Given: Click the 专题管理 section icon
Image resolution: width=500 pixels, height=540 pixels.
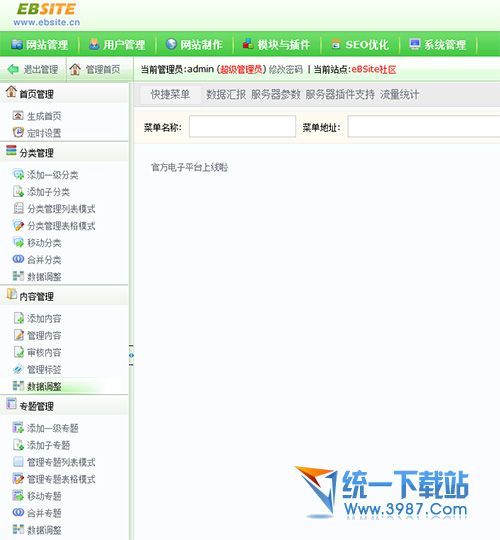Looking at the screenshot, I should (11, 404).
